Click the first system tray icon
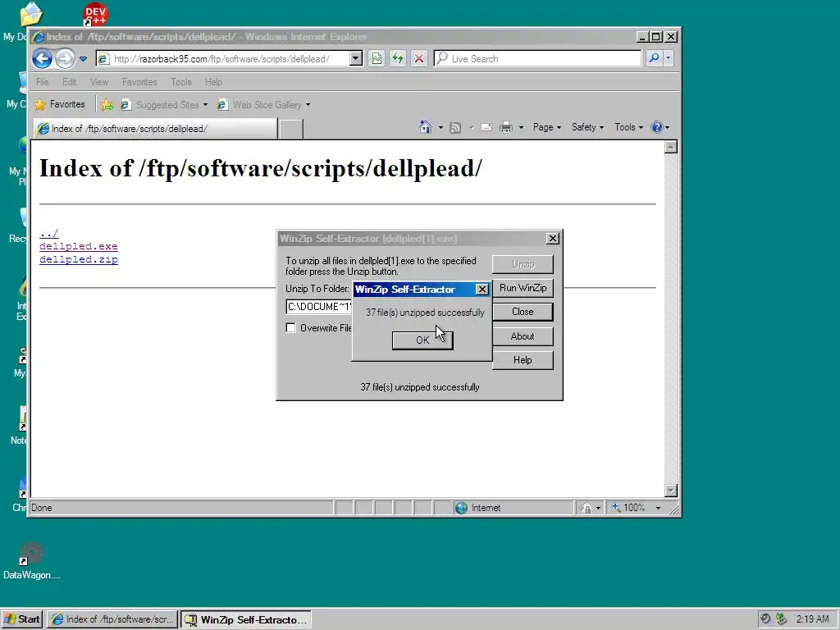840x630 pixels. tap(766, 619)
